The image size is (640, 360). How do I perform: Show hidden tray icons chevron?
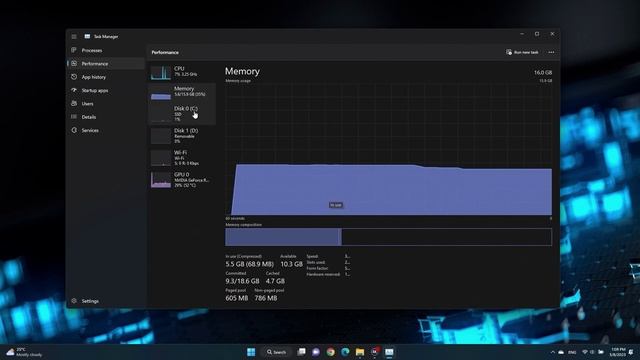(553, 352)
